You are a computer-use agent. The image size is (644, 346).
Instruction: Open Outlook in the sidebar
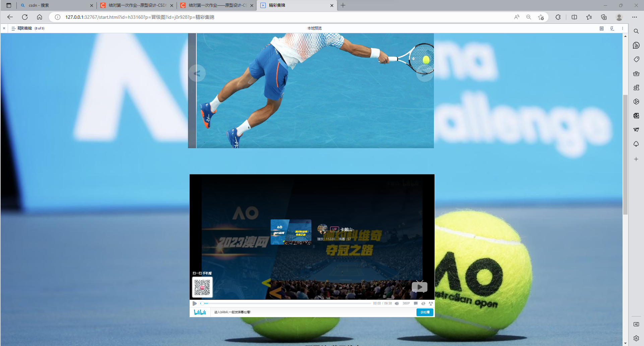pos(636,116)
